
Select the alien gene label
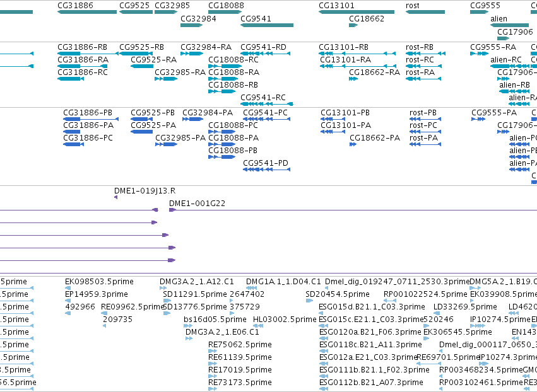[x=499, y=19]
